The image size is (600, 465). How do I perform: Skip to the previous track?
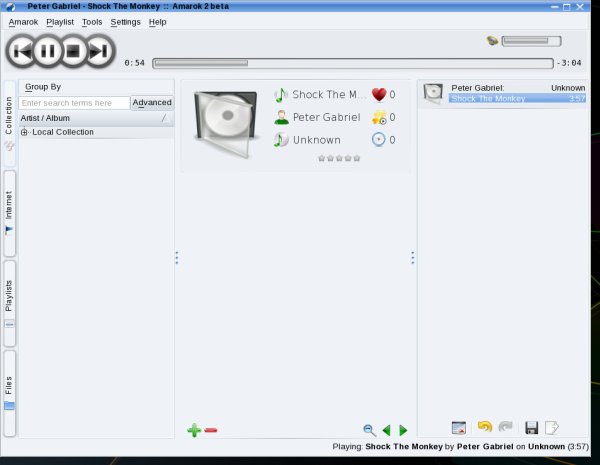(22, 51)
